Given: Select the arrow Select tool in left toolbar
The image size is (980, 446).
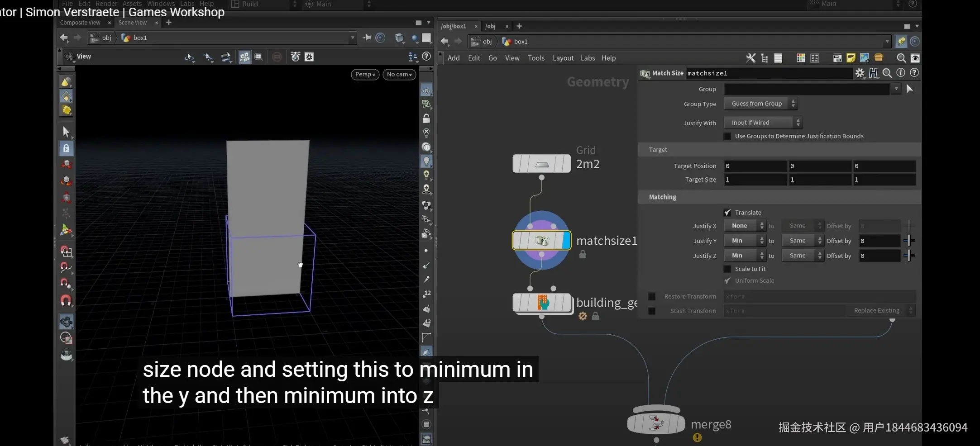Looking at the screenshot, I should 66,132.
